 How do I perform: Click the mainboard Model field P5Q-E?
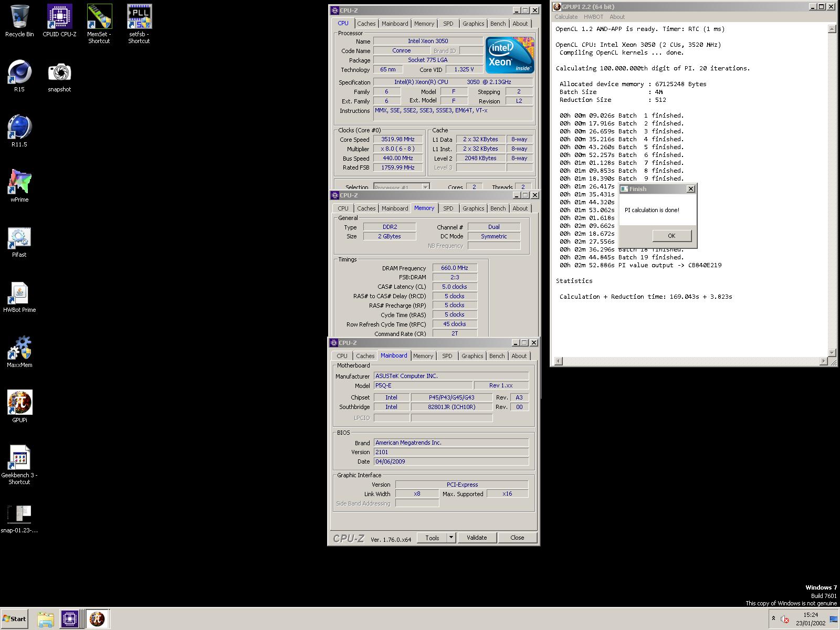(x=423, y=385)
